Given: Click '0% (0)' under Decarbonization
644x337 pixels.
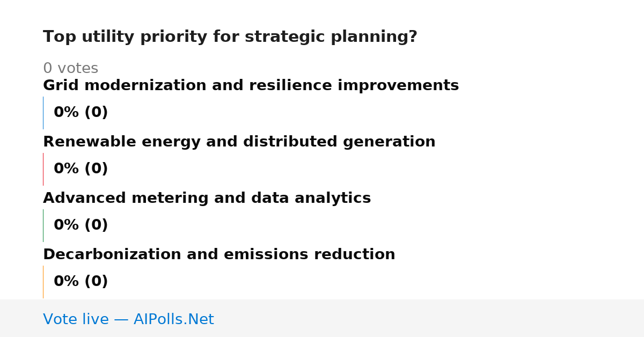Looking at the screenshot, I should click(x=80, y=282).
